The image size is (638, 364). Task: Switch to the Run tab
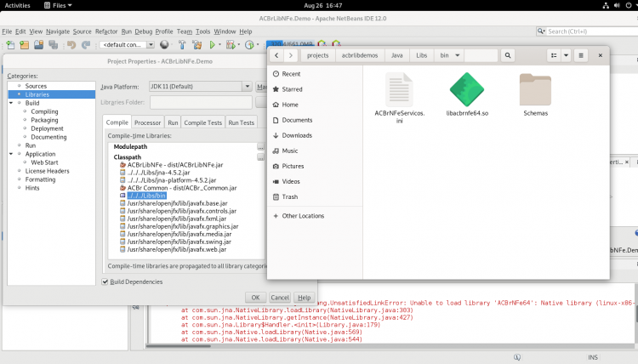coord(173,122)
